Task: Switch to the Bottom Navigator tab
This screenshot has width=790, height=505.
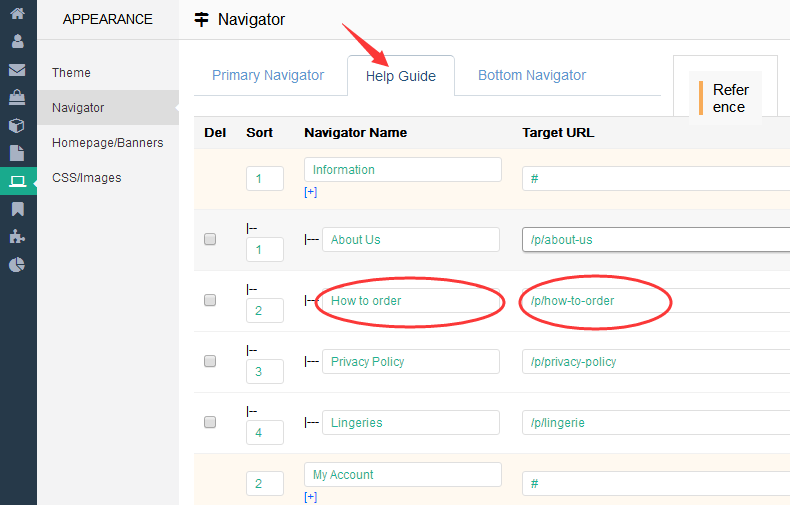Action: 532,75
